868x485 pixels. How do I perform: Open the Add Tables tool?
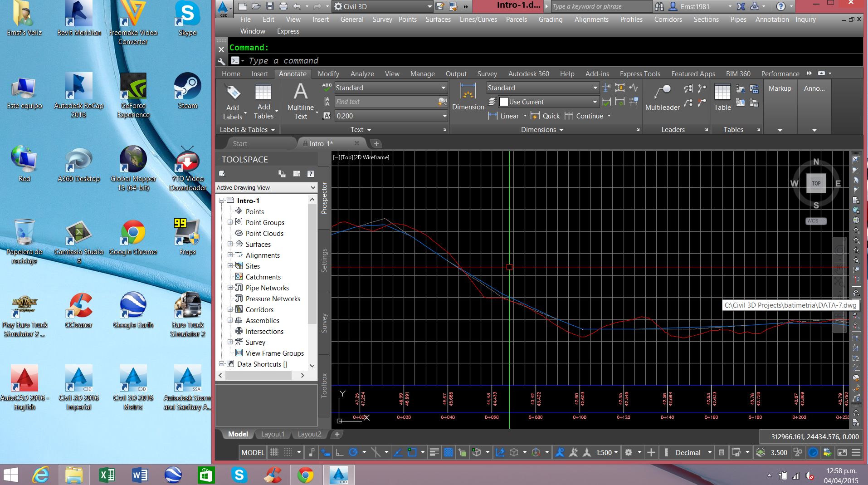263,103
